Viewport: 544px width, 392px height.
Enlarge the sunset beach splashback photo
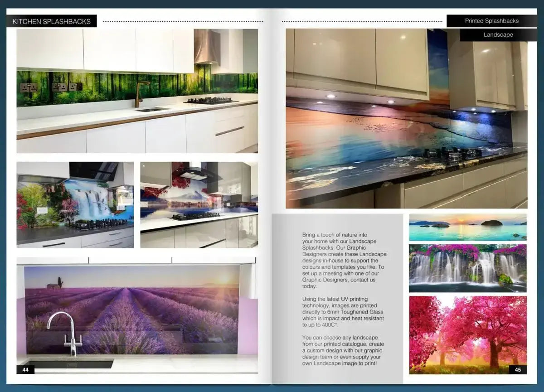coord(406,118)
